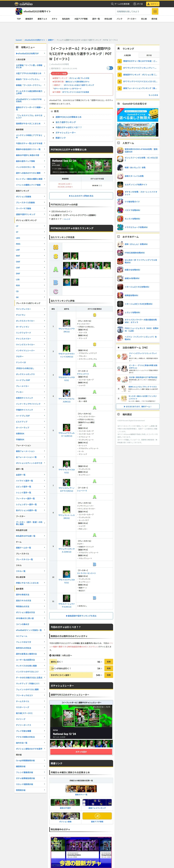
Task: Select the 最強選手 navigation menu item
Action: coord(29,19)
